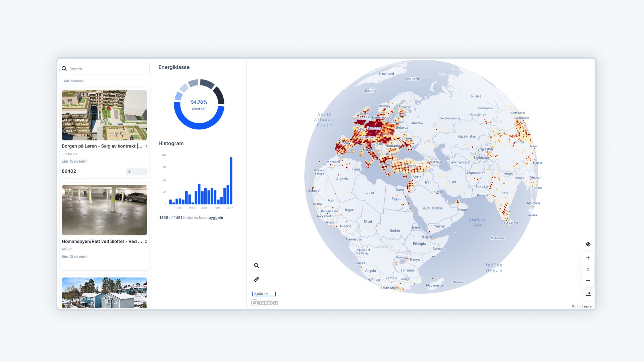Open the Borgen på Løren listing thumbnail
This screenshot has width=644, height=362.
pos(104,115)
